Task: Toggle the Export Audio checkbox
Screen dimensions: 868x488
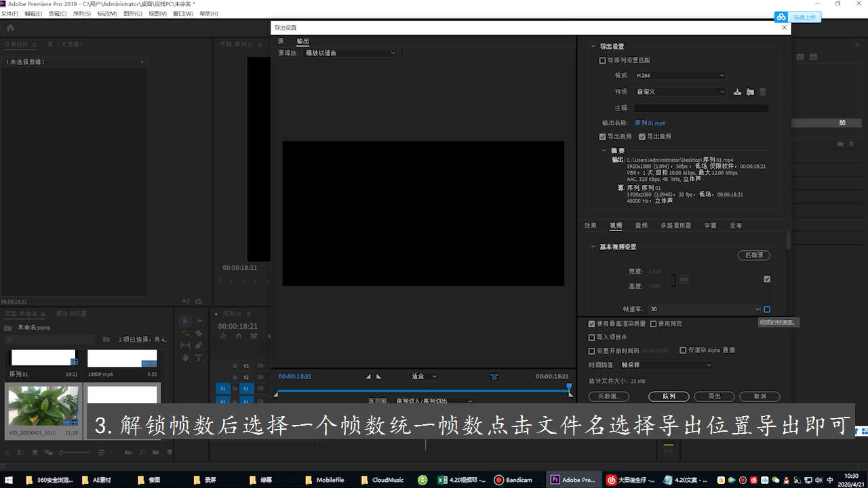Action: 642,136
